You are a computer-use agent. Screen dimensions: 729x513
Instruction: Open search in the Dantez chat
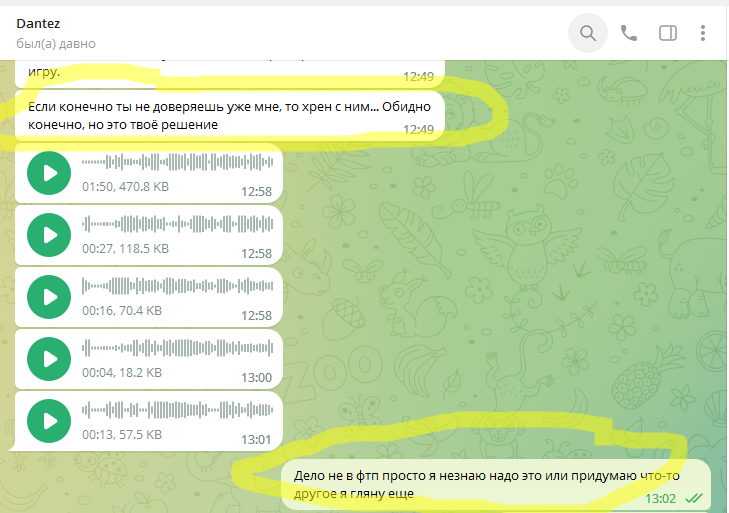tap(588, 33)
